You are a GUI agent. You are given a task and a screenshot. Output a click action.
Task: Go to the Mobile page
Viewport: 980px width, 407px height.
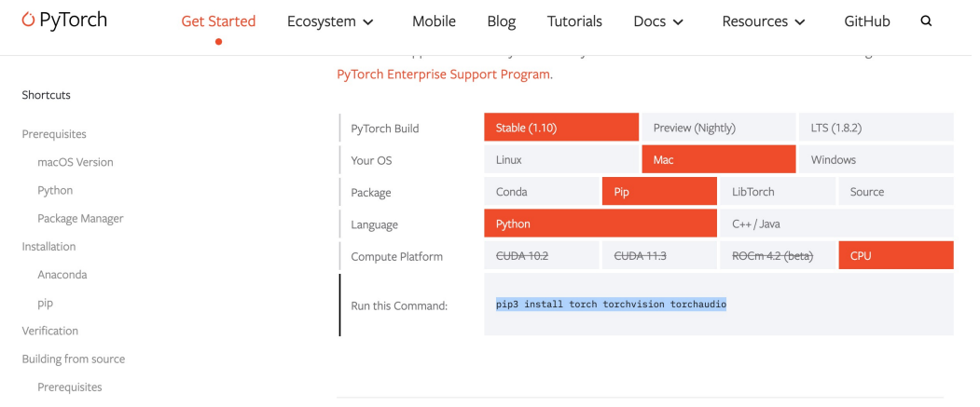434,21
